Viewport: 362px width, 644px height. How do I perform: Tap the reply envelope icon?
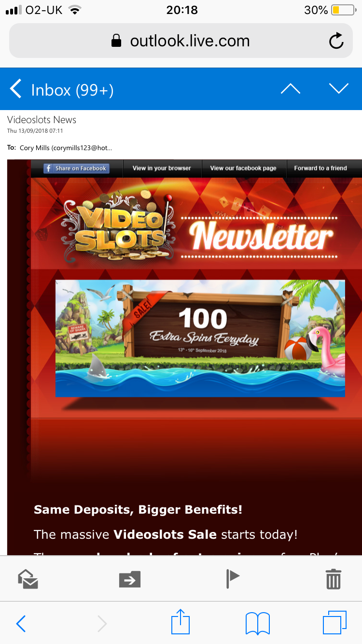point(28,578)
